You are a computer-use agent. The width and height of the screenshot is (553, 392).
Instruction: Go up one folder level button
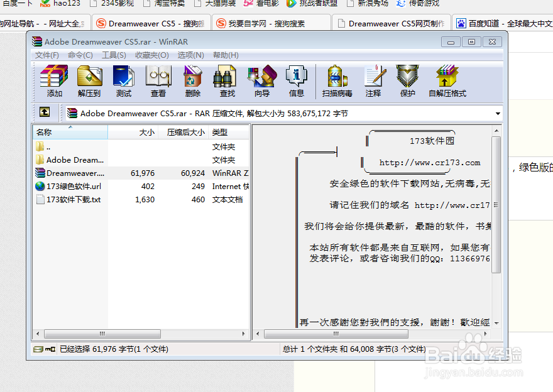click(x=45, y=112)
